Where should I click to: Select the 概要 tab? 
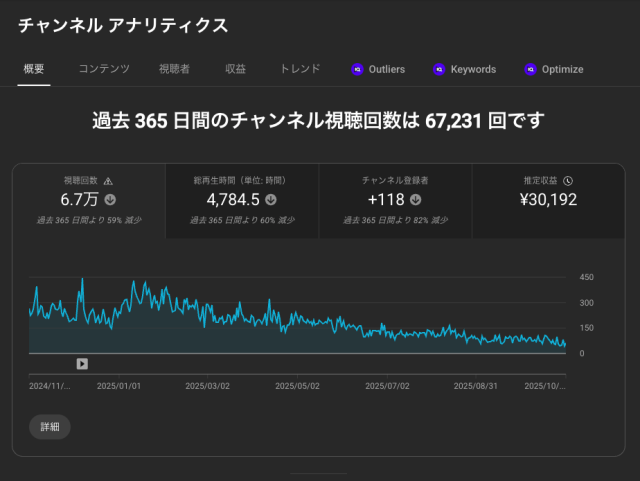point(33,69)
